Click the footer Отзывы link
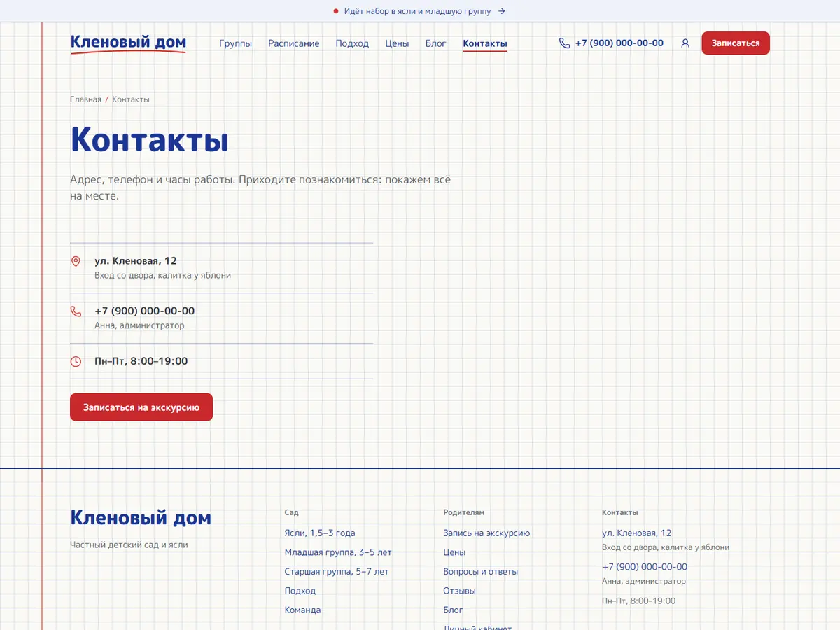840x630 pixels. tap(459, 591)
